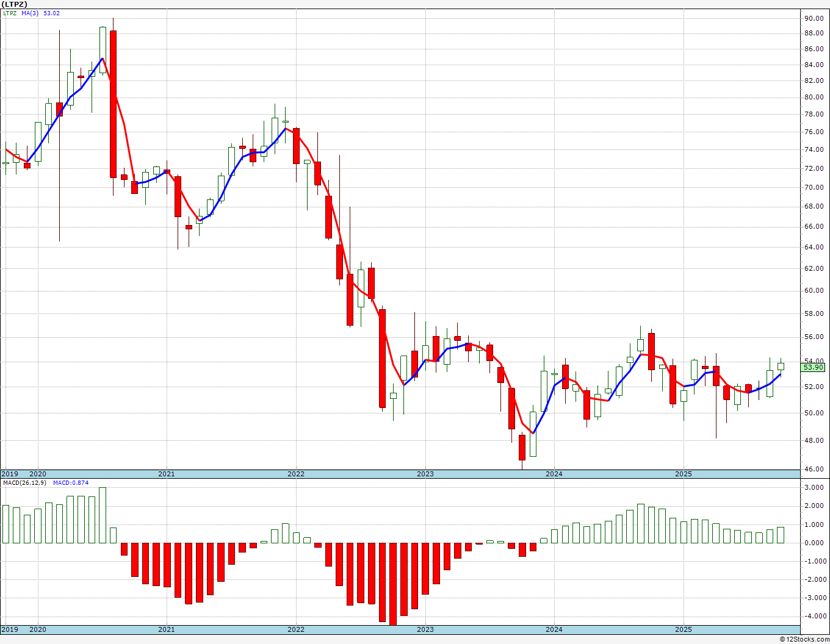Viewport: 830px width, 644px height.
Task: Click the 46.00 price axis label
Action: point(814,469)
